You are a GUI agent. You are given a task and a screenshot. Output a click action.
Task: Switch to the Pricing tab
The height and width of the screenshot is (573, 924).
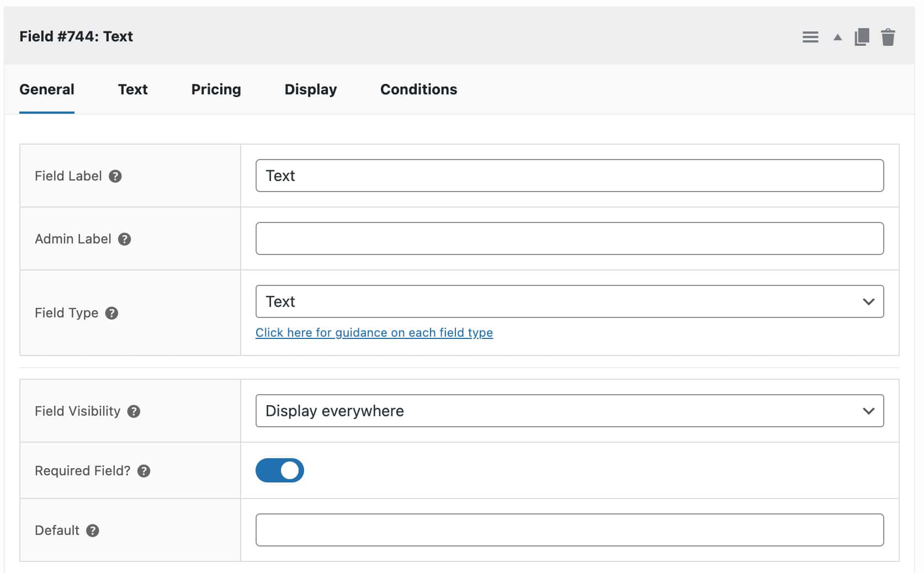pos(215,89)
